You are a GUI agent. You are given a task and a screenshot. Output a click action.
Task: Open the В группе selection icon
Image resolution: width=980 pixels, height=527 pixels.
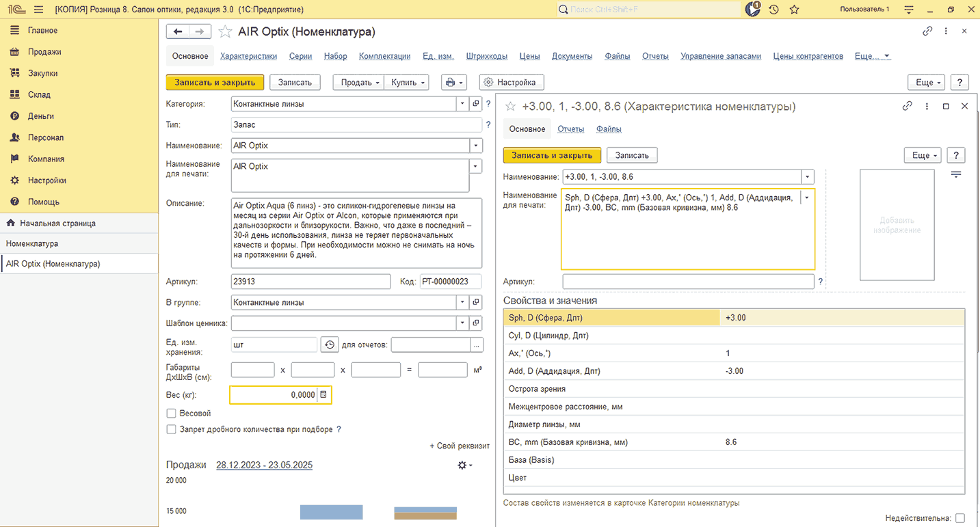(x=476, y=302)
